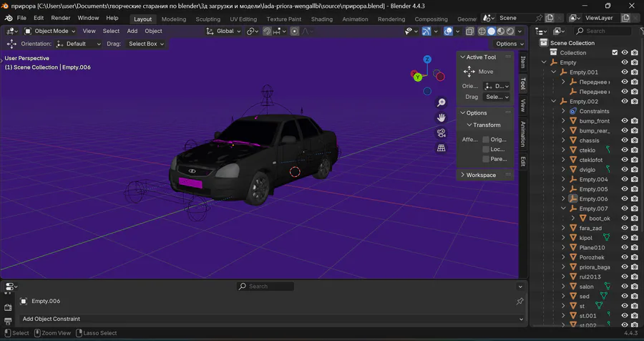Open Orientation Default dropdown in tool settings
Screen dimensions: 644x341
click(x=79, y=44)
